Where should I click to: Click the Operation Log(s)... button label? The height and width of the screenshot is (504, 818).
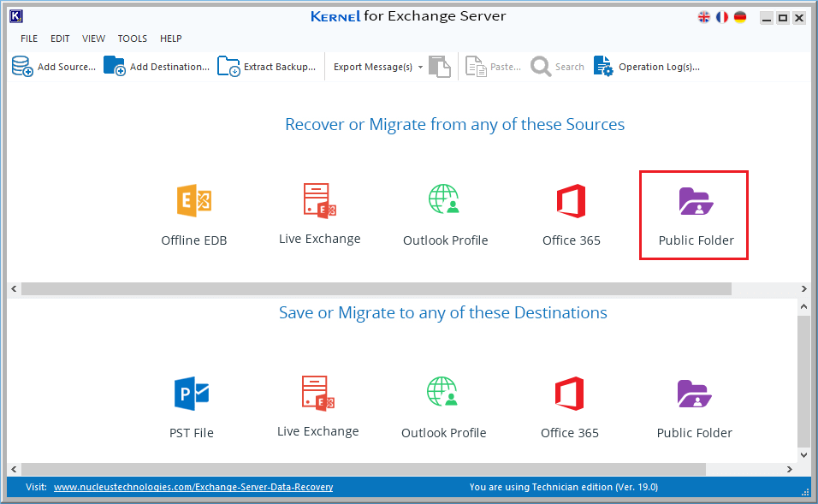point(660,67)
